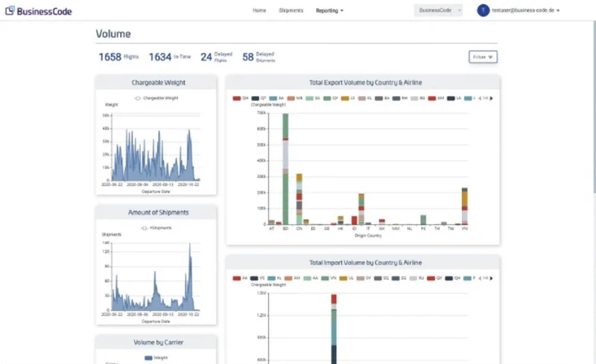Open the BusinessCode organization selector
596x364 pixels.
(439, 11)
